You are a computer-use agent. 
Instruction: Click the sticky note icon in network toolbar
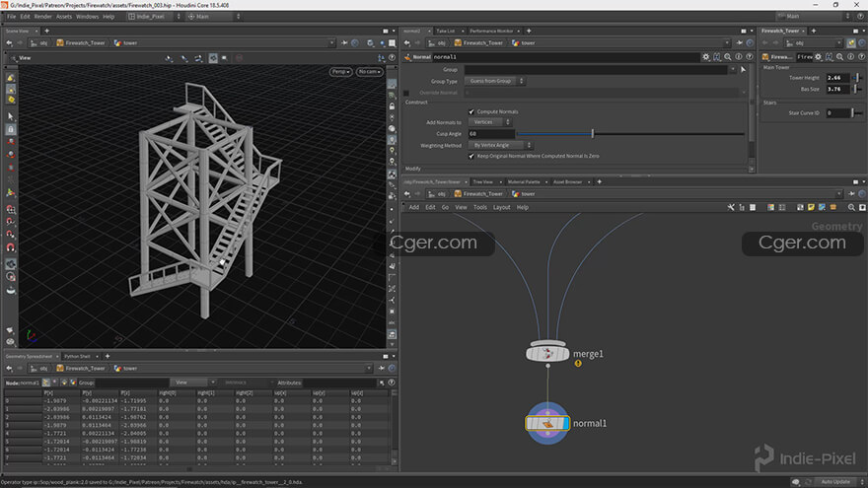click(811, 207)
